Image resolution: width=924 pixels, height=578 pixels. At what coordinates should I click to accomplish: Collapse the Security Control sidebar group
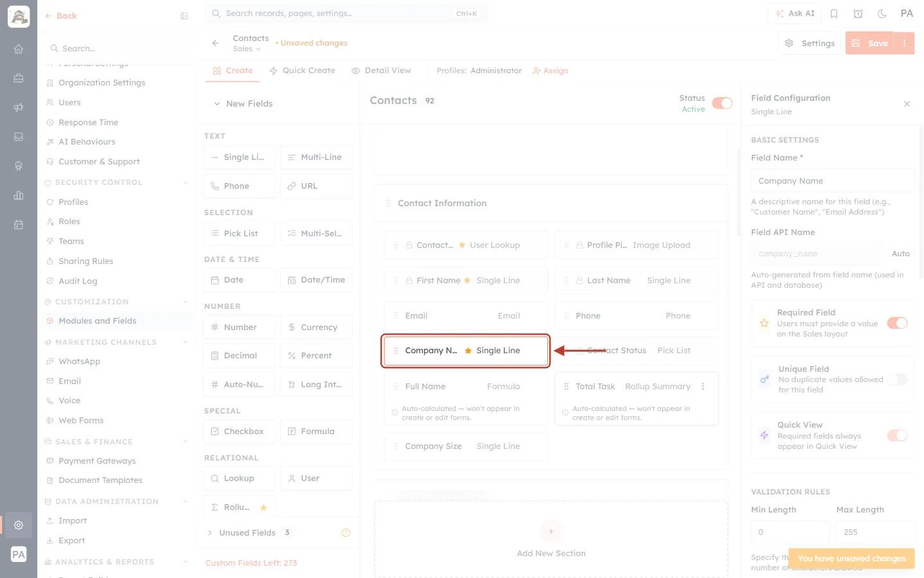point(185,182)
